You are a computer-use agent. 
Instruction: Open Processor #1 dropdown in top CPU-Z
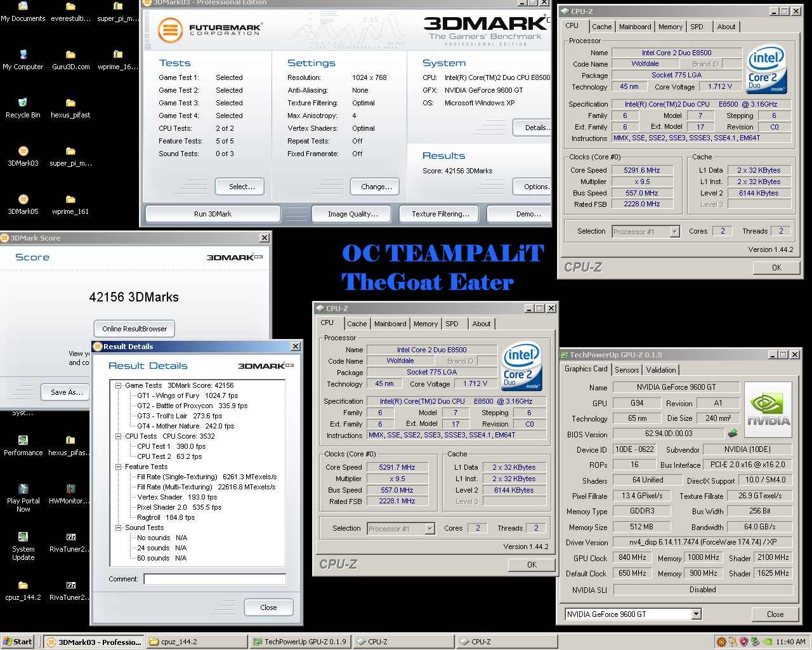[674, 232]
